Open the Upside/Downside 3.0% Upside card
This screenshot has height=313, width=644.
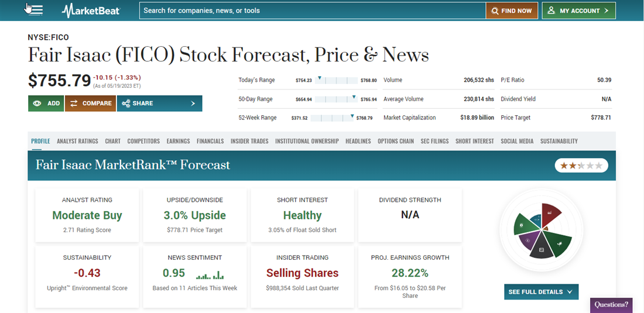(195, 215)
